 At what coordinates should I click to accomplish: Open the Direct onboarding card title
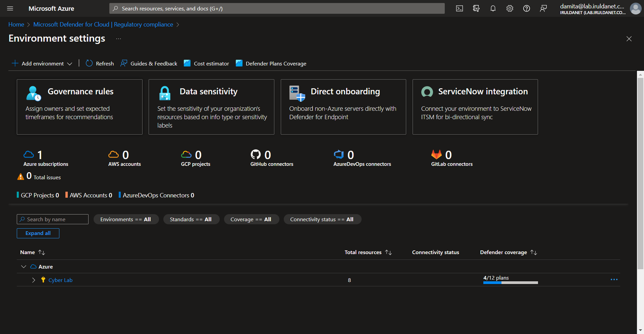tap(345, 91)
